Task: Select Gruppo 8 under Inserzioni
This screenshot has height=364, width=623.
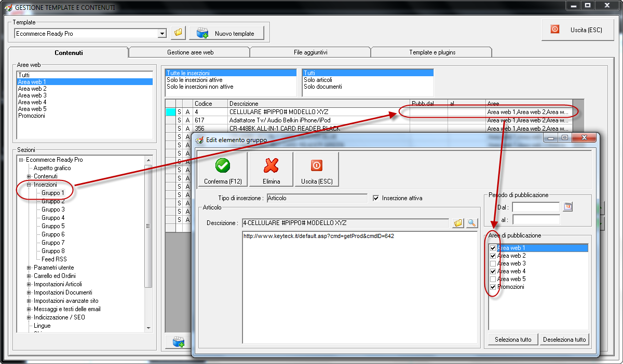Action: [53, 251]
